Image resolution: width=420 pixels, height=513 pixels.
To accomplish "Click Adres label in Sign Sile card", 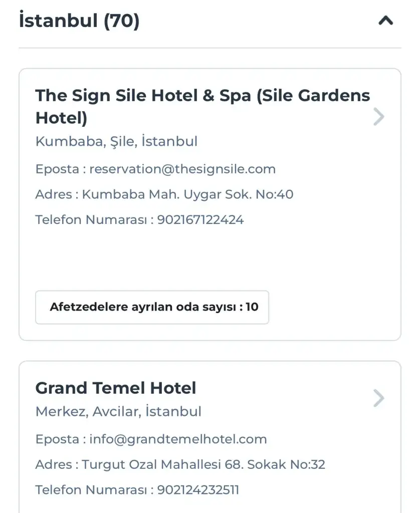I will pos(53,194).
